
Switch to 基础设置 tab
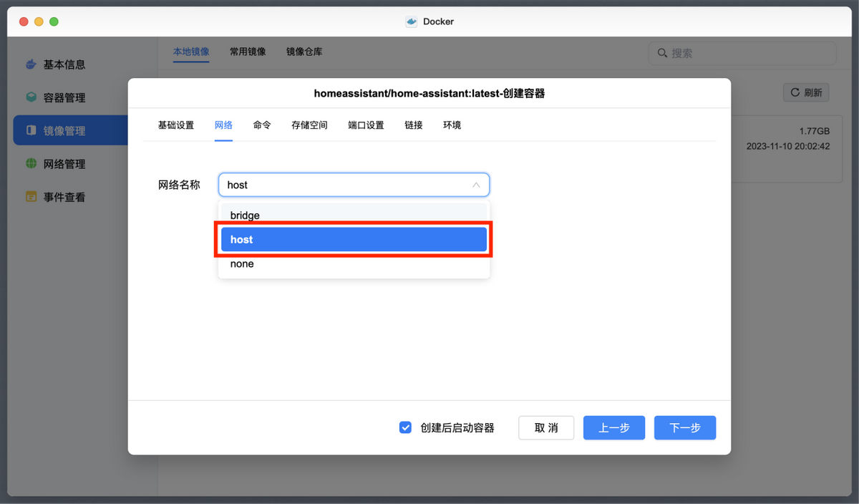(x=176, y=125)
